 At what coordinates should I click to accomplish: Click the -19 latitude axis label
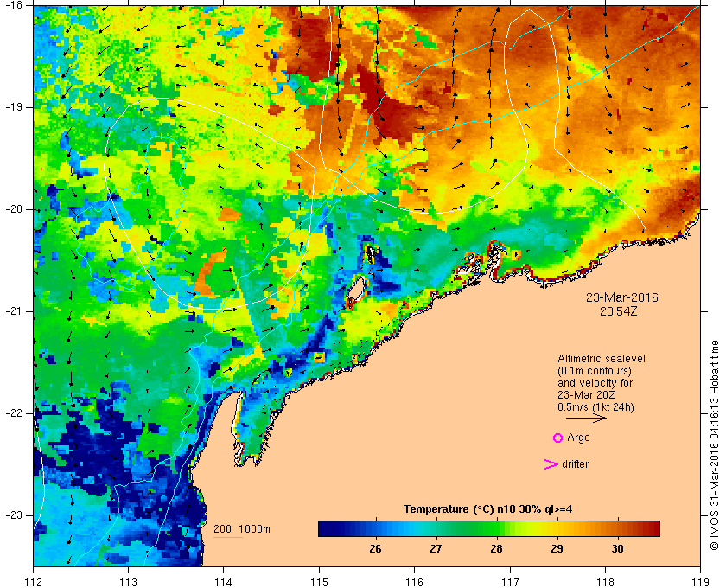[15, 107]
